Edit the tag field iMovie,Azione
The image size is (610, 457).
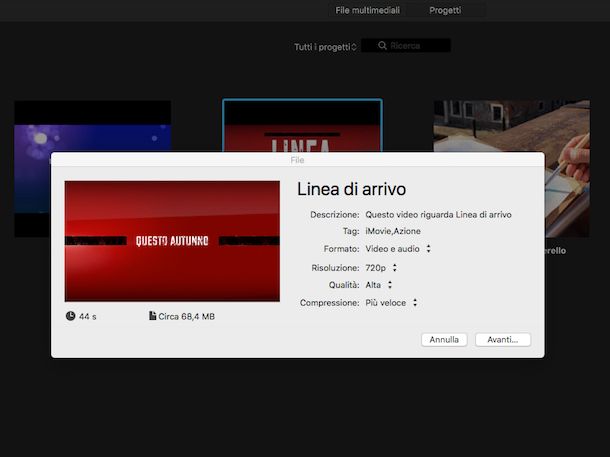point(393,231)
